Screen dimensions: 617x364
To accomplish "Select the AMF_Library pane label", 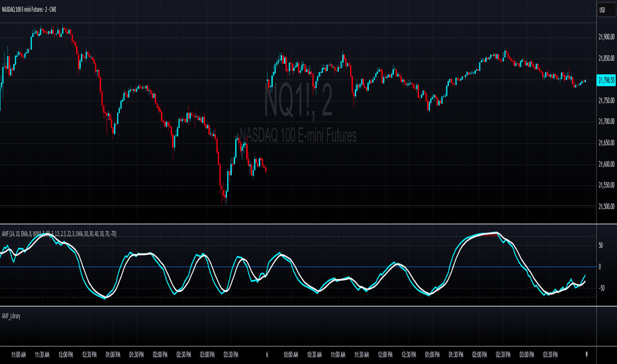I will tap(11, 316).
